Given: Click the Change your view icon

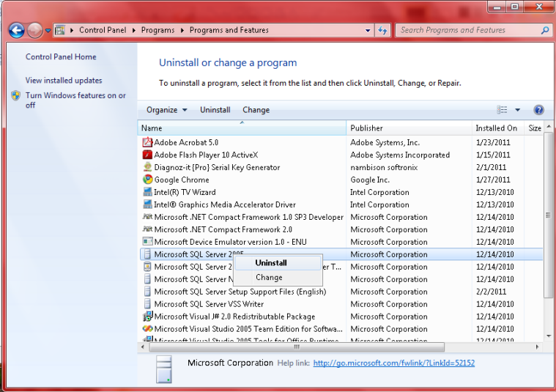Looking at the screenshot, I should [x=502, y=110].
